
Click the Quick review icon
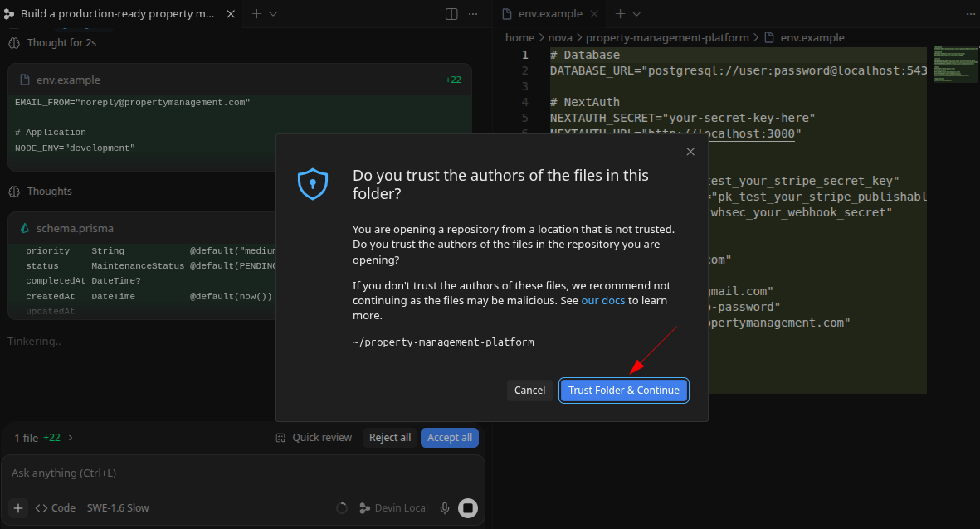(x=280, y=438)
